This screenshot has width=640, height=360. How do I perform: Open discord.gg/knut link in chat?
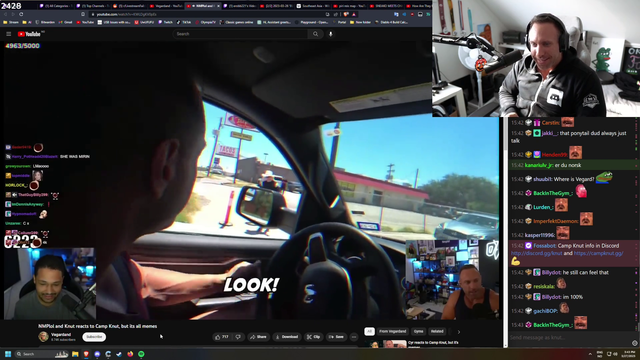(x=536, y=253)
